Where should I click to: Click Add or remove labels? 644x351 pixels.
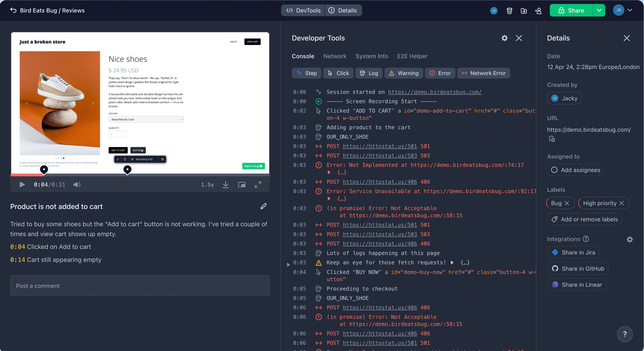(x=584, y=219)
